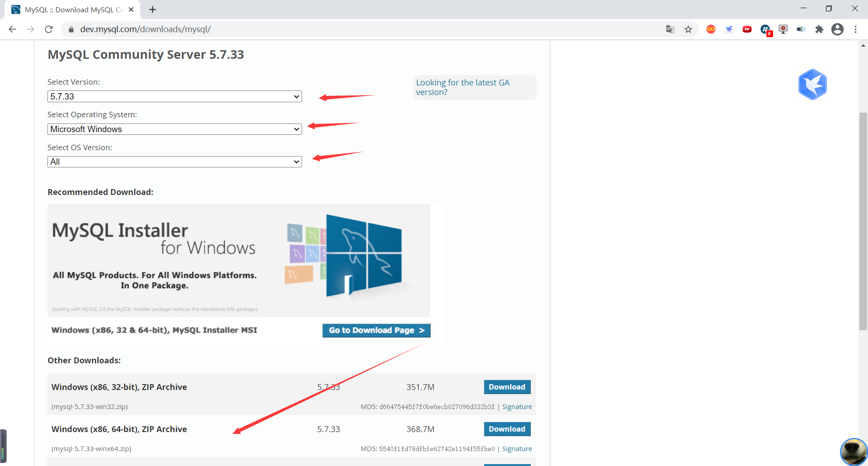Click the mysql-5.7.33-winx64.zip filename
The width and height of the screenshot is (868, 466).
[91, 449]
